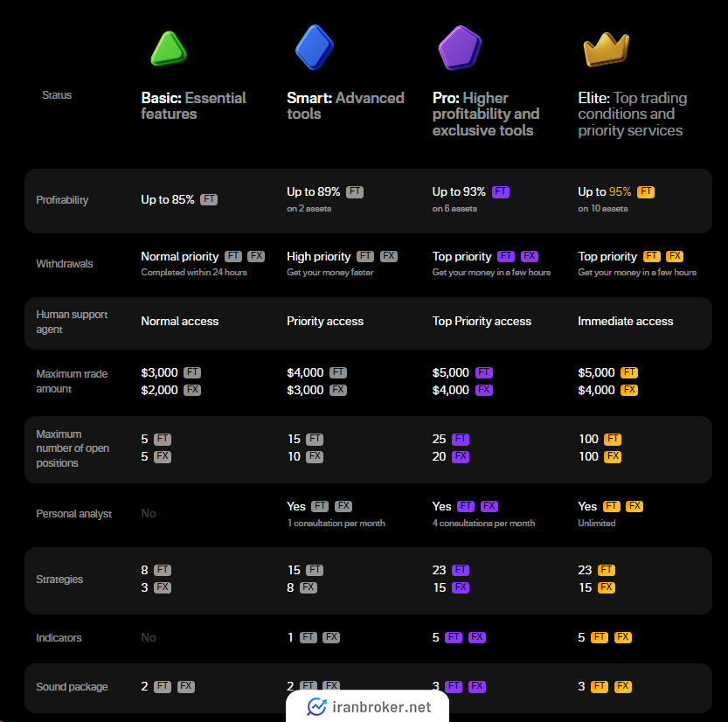Click the 'Immediate access' cell
This screenshot has width=728, height=722.
coord(626,322)
